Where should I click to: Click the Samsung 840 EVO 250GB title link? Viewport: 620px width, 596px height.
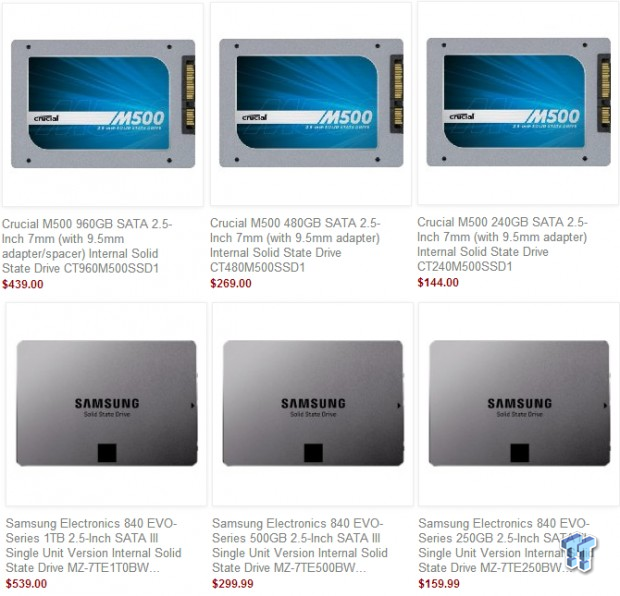[504, 545]
